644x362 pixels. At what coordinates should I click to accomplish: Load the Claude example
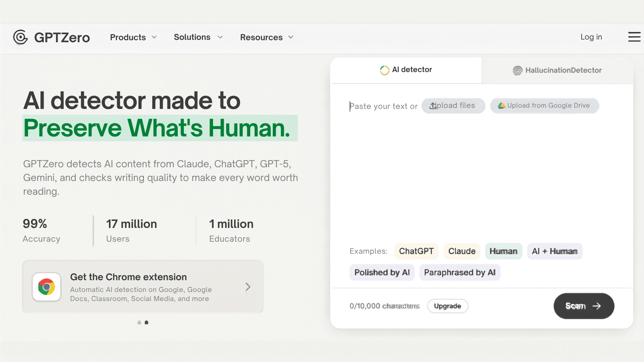(462, 251)
